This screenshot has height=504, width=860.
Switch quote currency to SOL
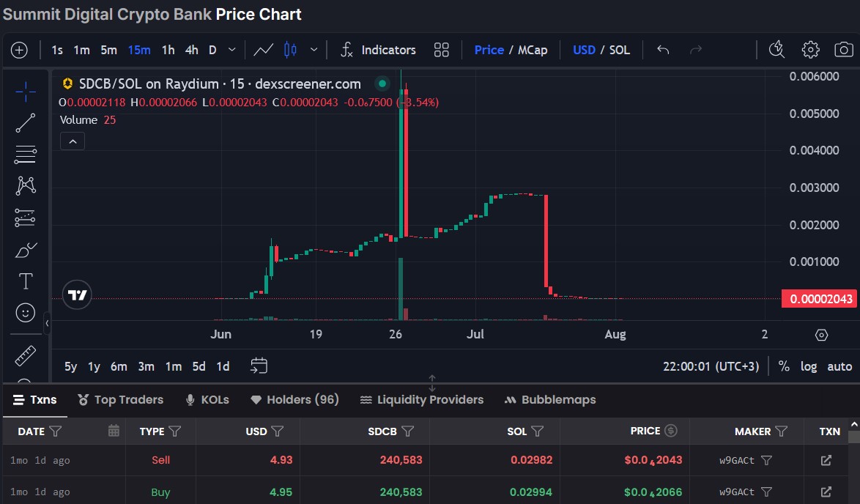coord(620,50)
